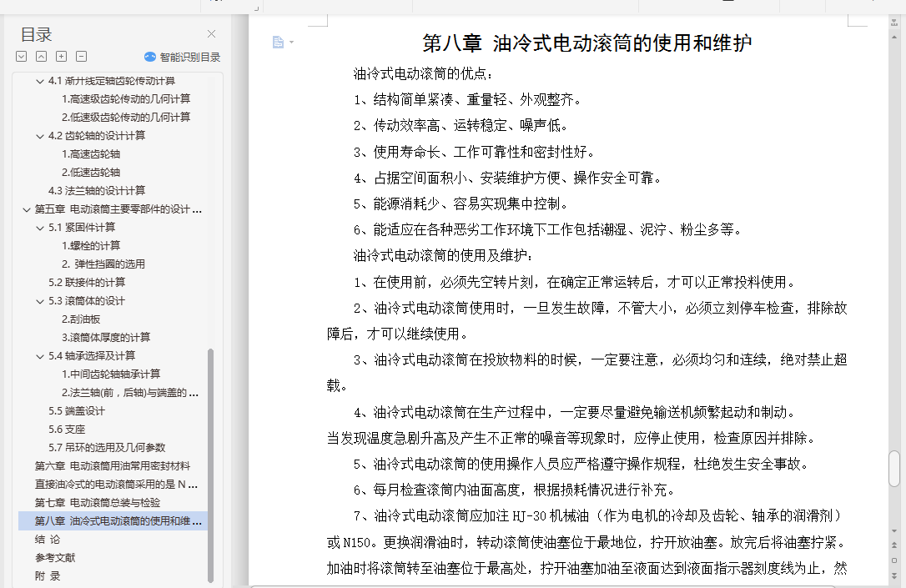906x588 pixels.
Task: Click the line 1、结构简单紧凑、重量轻、外观整齐。
Action: pyautogui.click(x=468, y=100)
